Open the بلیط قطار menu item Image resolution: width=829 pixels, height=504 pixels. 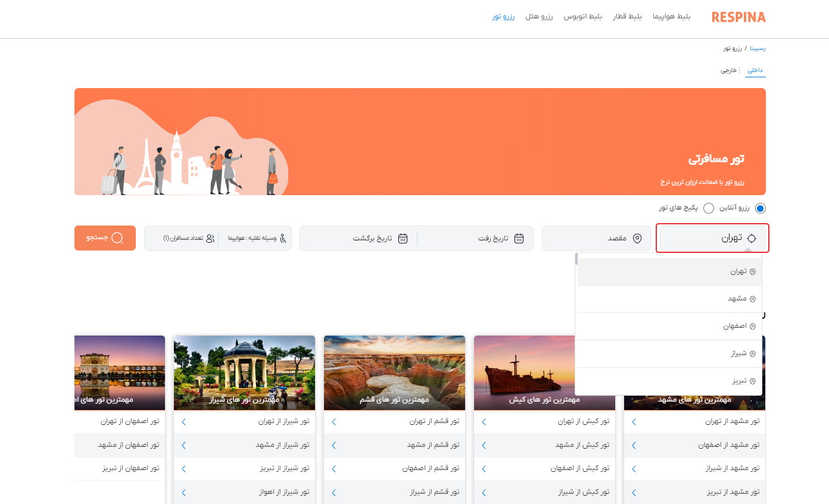tap(627, 17)
